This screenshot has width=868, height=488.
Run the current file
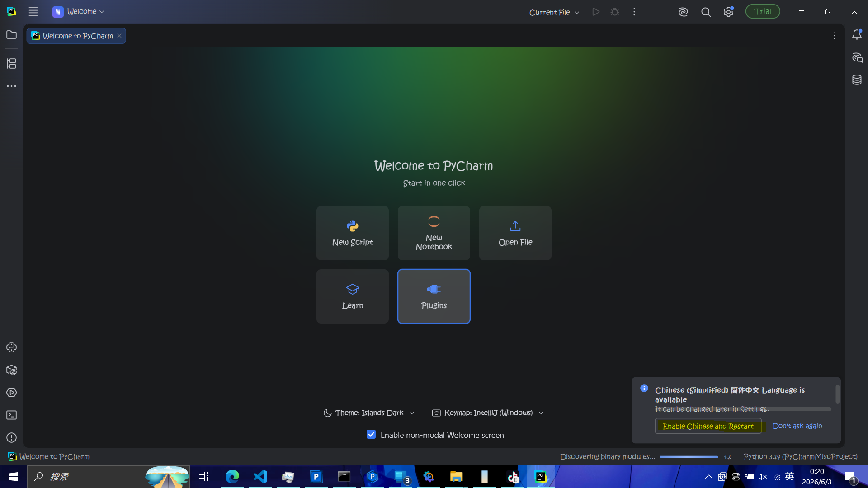[x=596, y=12]
